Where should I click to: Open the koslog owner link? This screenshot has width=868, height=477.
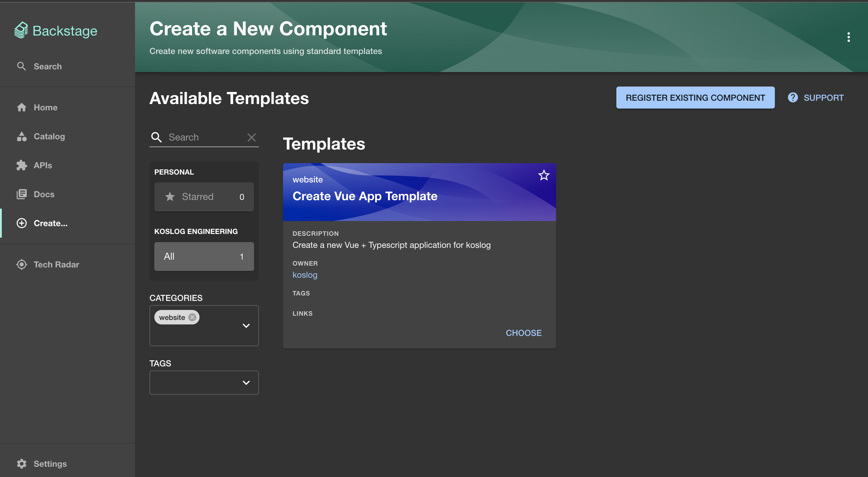click(x=305, y=275)
